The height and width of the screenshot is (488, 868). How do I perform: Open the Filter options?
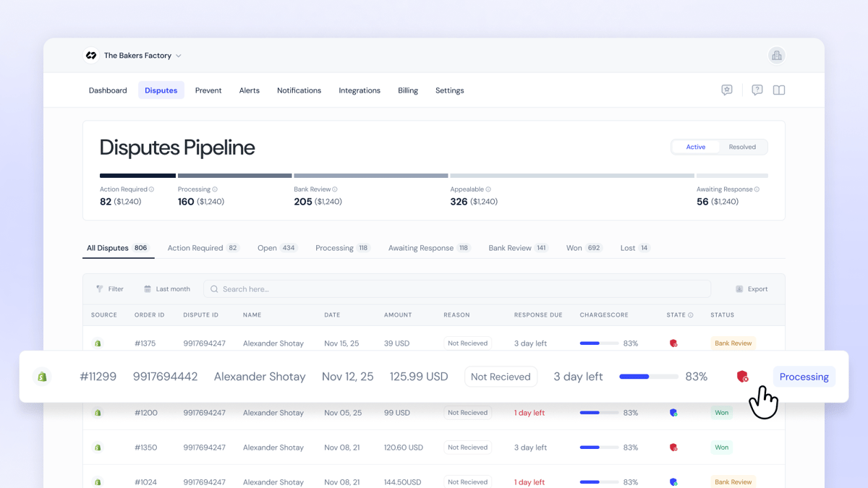tap(110, 289)
